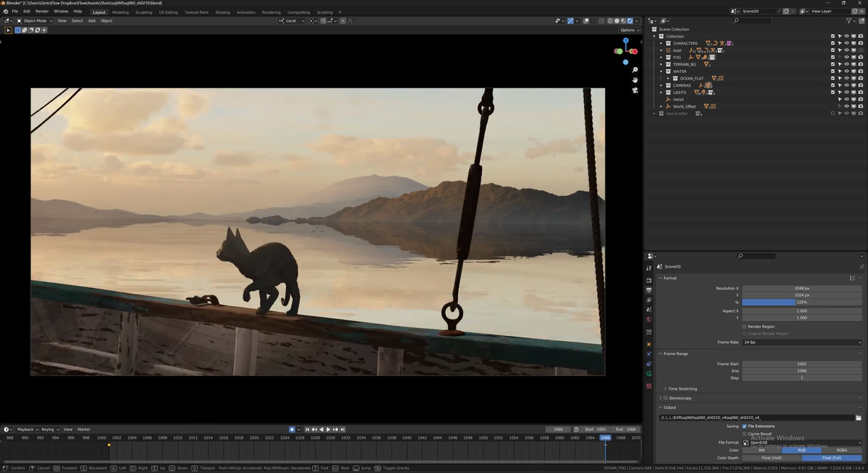Switch to the Compositing workspace tab
This screenshot has height=473, width=868.
point(299,12)
